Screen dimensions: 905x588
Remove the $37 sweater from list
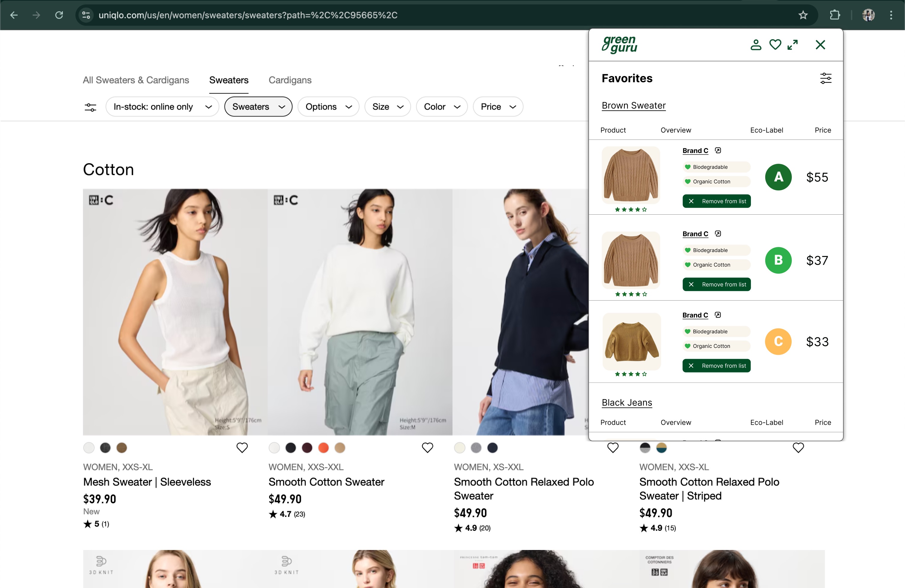tap(716, 284)
